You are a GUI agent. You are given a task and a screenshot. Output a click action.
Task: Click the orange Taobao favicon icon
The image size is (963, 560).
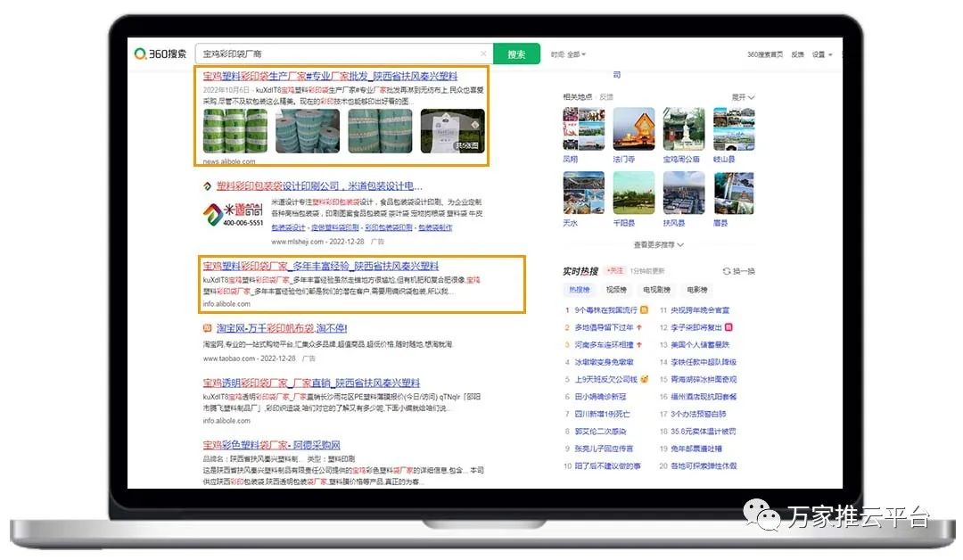pos(207,329)
